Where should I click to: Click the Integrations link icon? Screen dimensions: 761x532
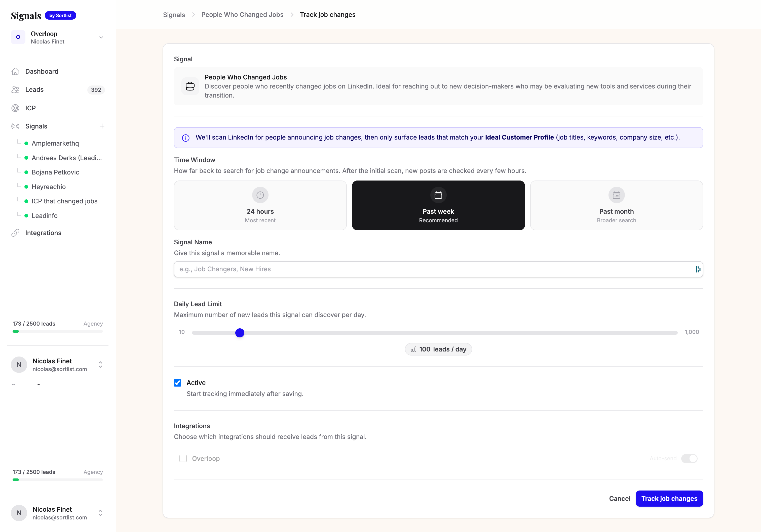tap(15, 233)
